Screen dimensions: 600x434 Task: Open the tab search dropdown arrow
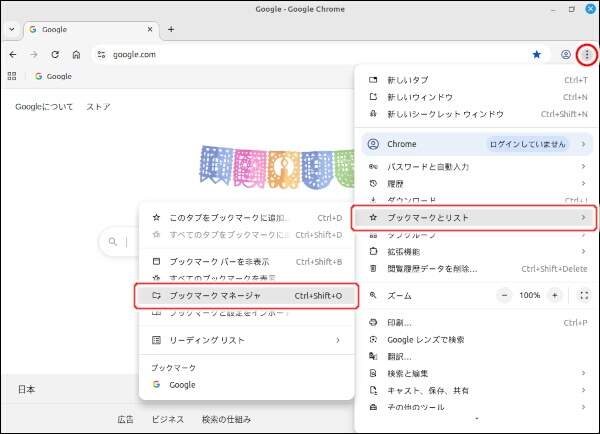coord(12,29)
